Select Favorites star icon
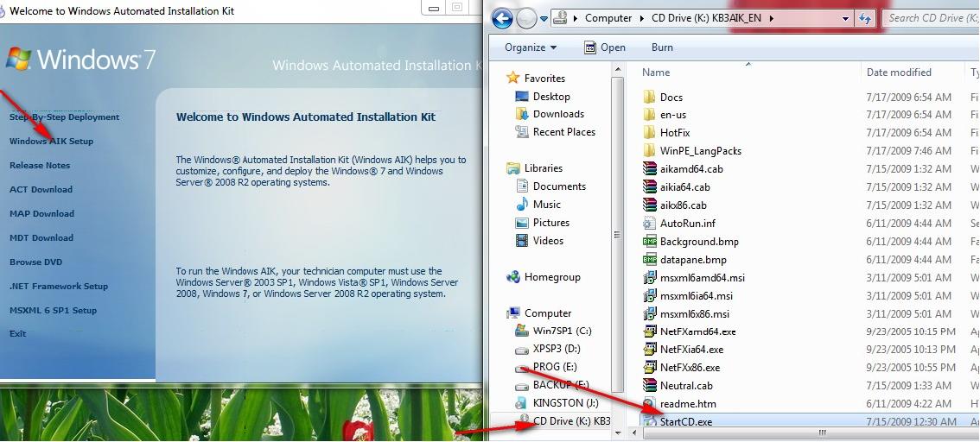The width and height of the screenshot is (980, 442). pyautogui.click(x=513, y=78)
